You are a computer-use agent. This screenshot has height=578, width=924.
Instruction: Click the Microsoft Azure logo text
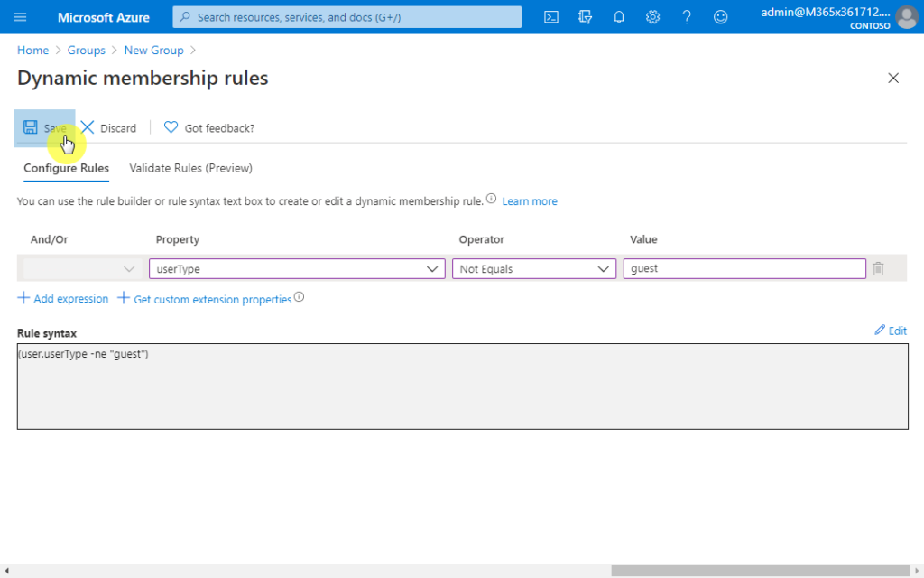[x=104, y=17]
